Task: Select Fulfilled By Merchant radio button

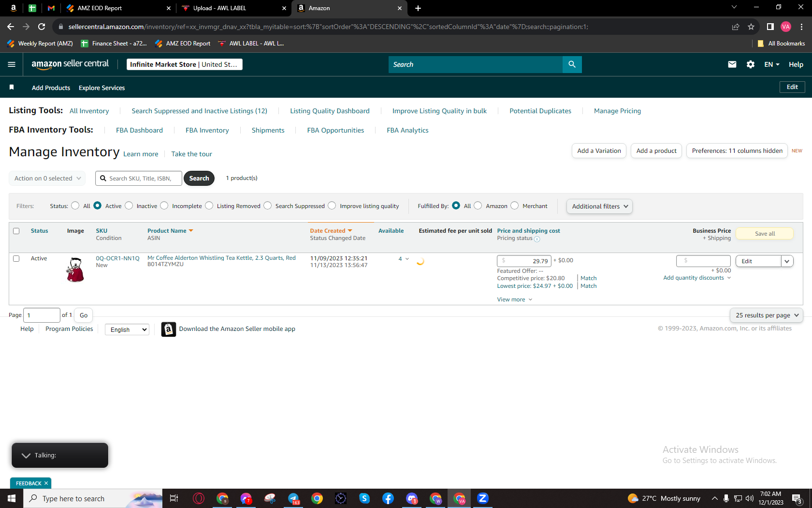Action: click(x=514, y=206)
